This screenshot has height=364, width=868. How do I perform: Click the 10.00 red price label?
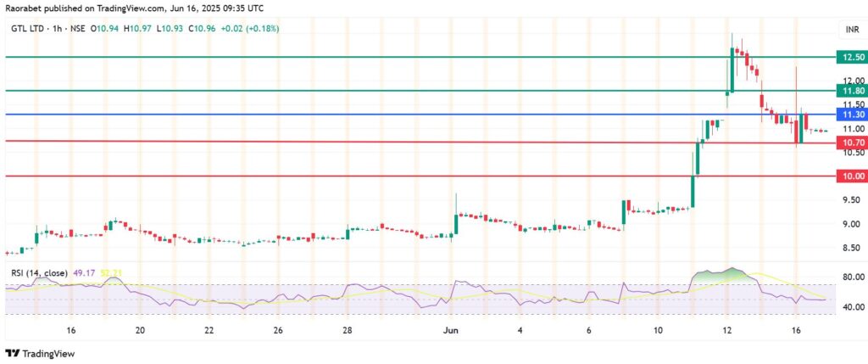coord(848,176)
